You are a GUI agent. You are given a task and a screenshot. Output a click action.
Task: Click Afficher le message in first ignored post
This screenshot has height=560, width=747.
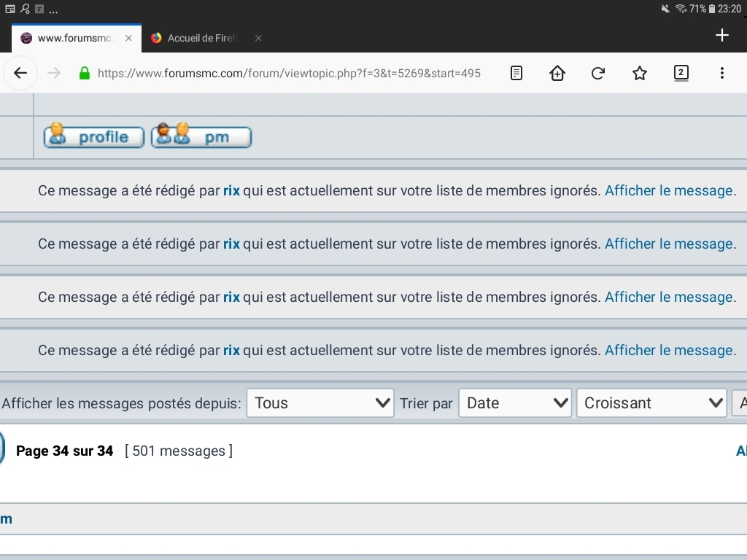tap(669, 190)
